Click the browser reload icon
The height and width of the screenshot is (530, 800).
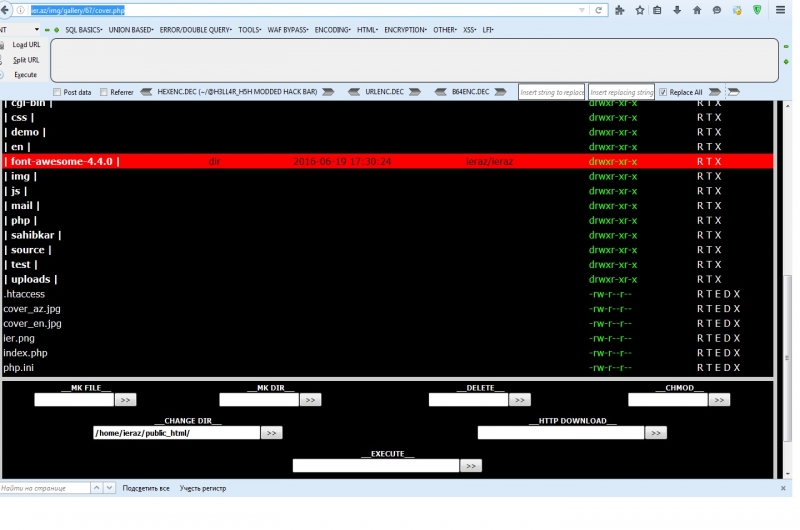599,10
